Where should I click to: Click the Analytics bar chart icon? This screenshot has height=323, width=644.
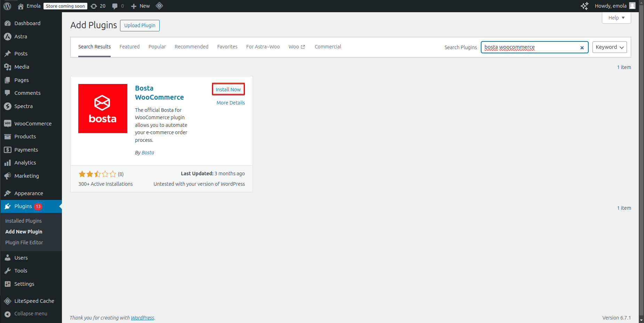tap(8, 163)
